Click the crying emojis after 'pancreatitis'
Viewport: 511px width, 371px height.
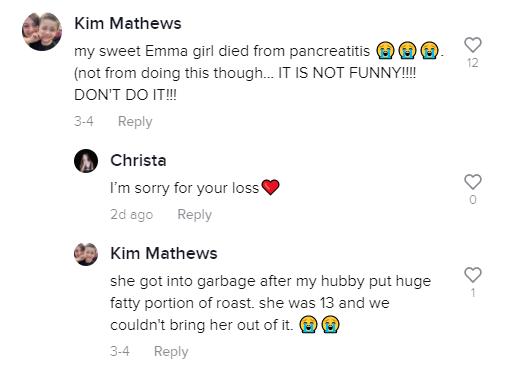407,50
